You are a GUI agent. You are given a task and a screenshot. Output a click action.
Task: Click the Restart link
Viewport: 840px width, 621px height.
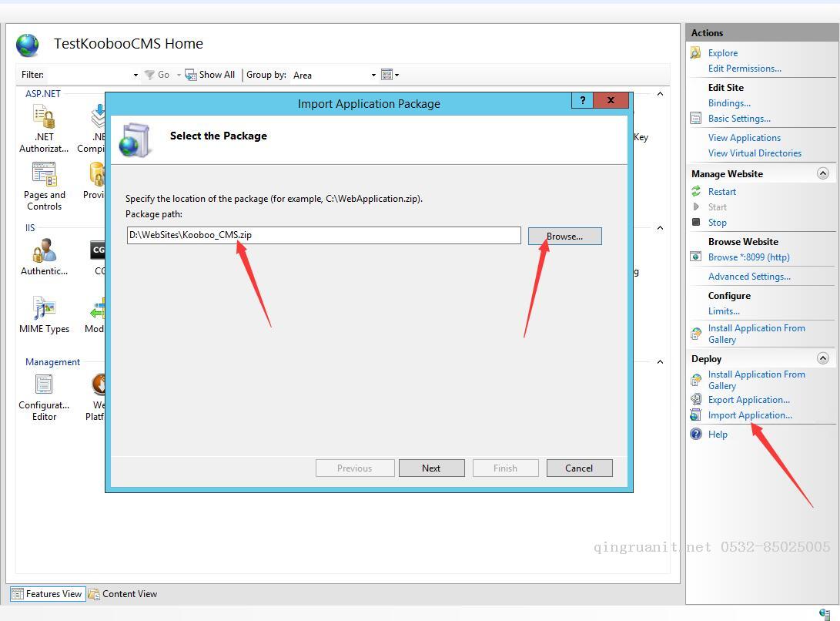pyautogui.click(x=722, y=191)
